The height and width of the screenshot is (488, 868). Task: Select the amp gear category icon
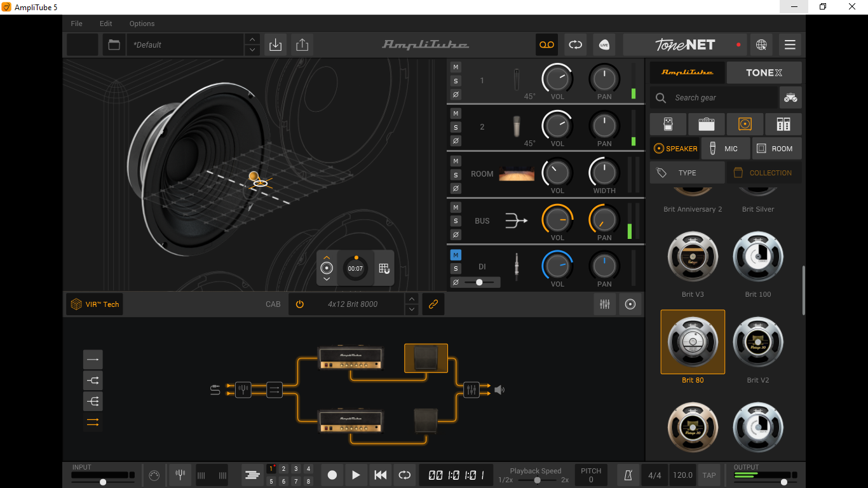click(x=707, y=124)
